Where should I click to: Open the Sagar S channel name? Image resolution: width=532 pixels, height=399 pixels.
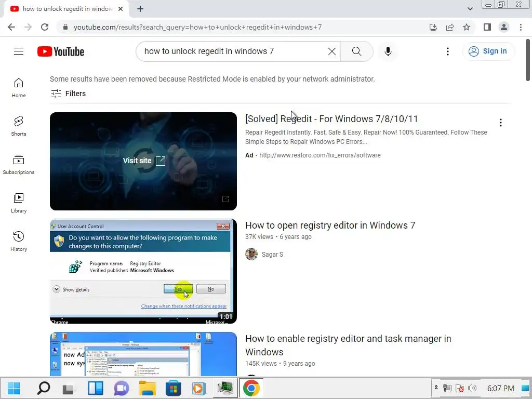[272, 255]
